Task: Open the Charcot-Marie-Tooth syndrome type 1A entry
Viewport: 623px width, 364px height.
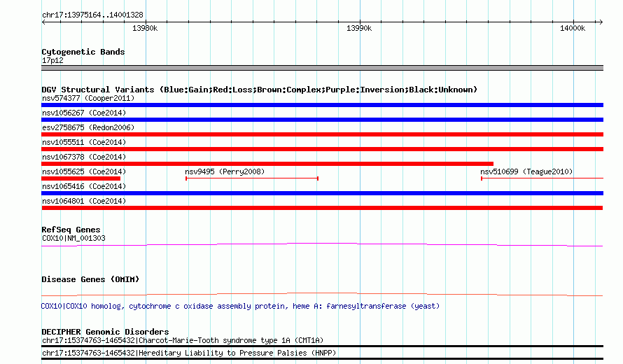Action: pos(183,341)
